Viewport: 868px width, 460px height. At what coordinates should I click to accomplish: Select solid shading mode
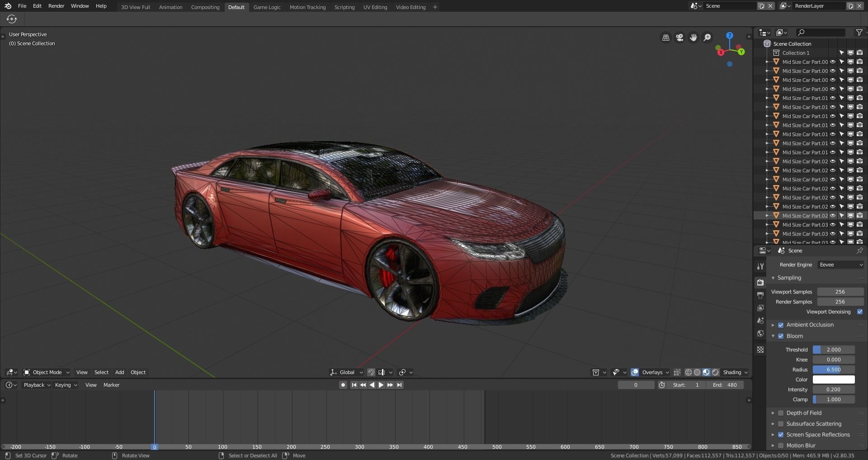coord(697,372)
